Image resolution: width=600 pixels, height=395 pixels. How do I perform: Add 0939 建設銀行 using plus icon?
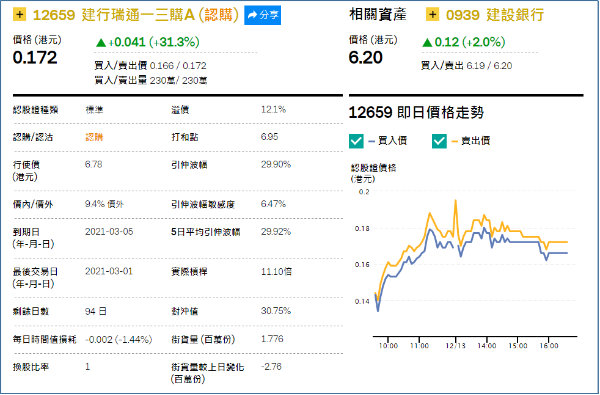pos(432,15)
